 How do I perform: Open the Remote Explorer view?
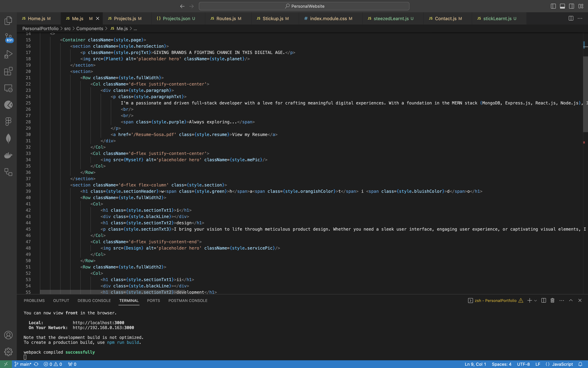[8, 88]
